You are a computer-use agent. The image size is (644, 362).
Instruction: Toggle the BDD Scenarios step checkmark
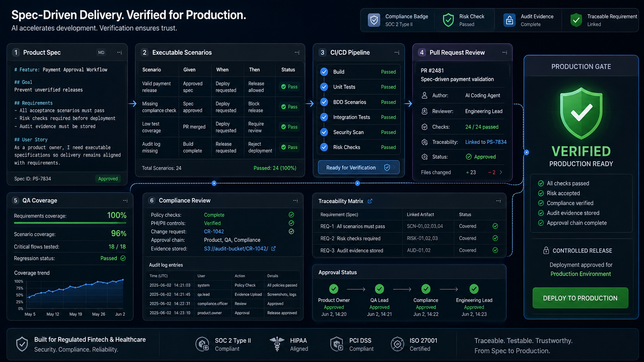tap(324, 102)
